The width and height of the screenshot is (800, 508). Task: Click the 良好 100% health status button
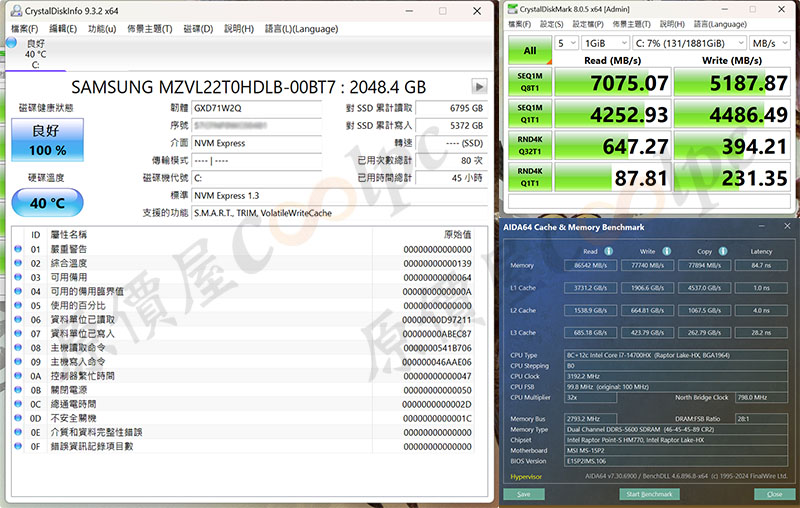(47, 140)
